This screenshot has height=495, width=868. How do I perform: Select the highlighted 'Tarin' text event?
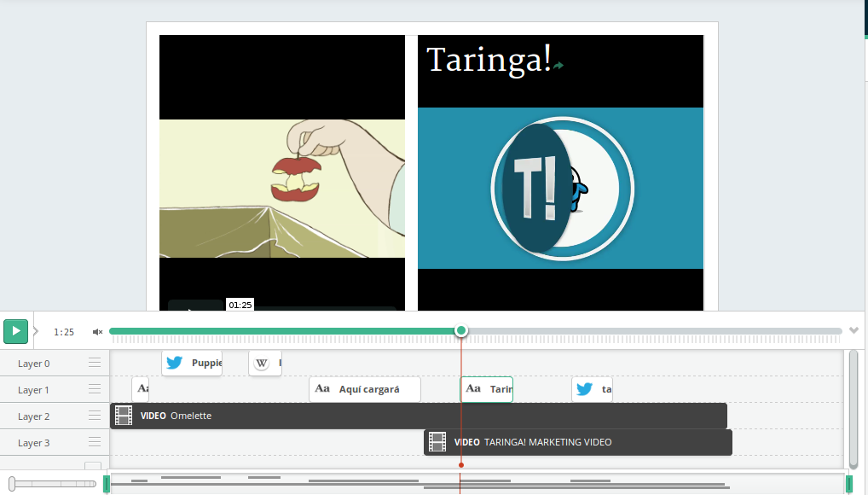coord(487,389)
